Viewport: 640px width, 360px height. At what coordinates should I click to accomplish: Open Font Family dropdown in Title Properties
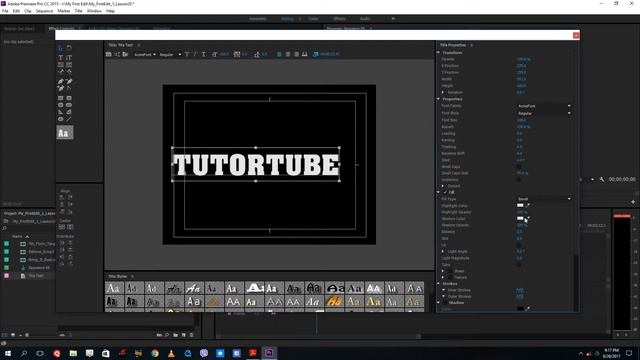[x=544, y=106]
